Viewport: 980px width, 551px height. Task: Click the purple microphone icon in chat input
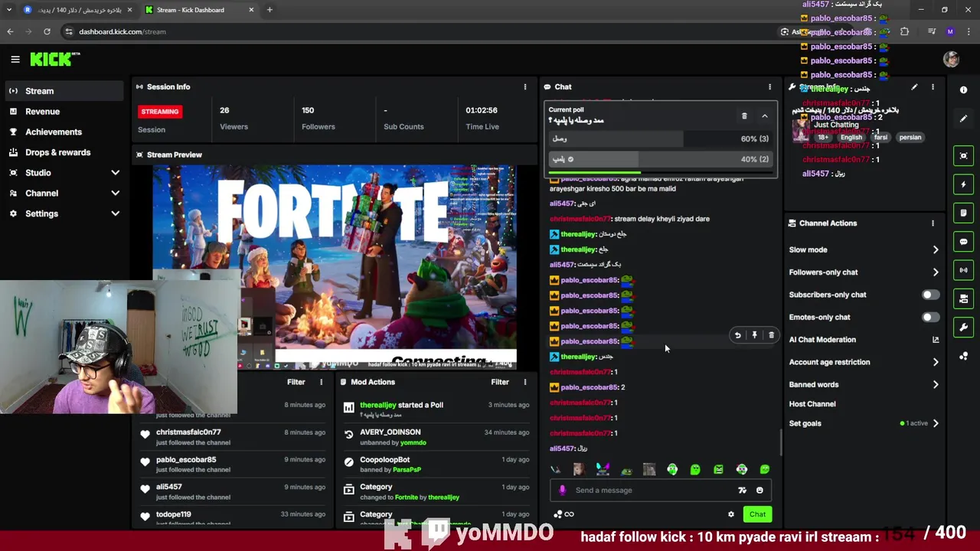point(563,490)
